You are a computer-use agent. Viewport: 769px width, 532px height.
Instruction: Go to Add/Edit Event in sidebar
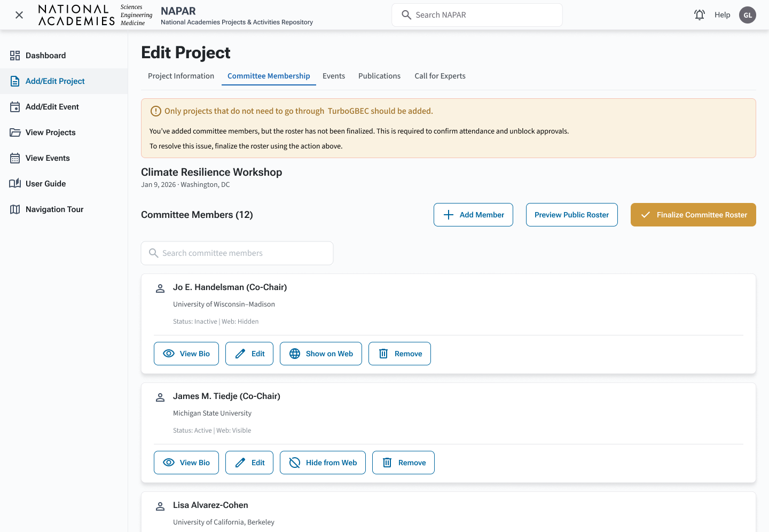point(52,107)
